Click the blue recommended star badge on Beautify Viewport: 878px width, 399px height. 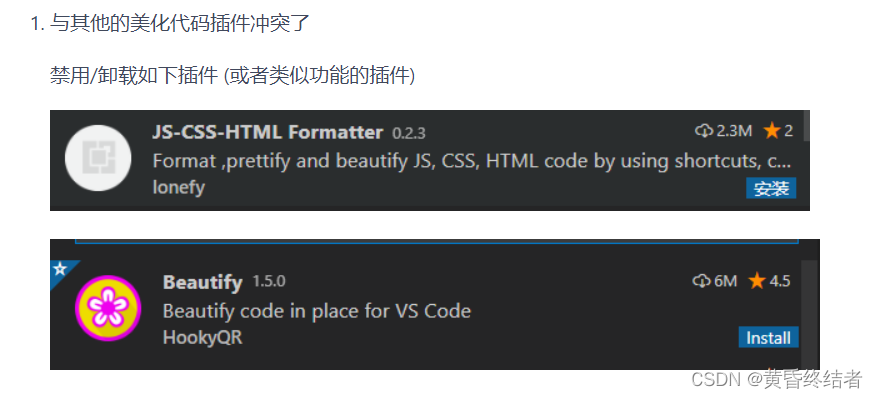pos(60,270)
